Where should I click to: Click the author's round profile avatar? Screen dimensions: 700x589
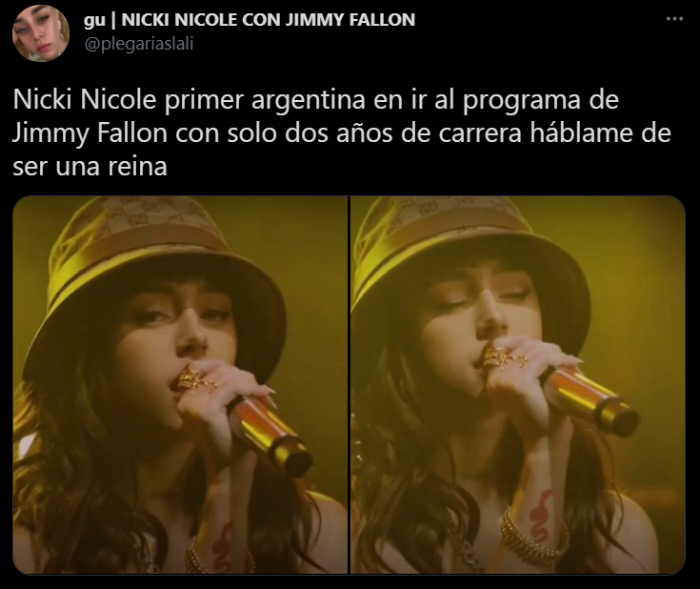(41, 33)
